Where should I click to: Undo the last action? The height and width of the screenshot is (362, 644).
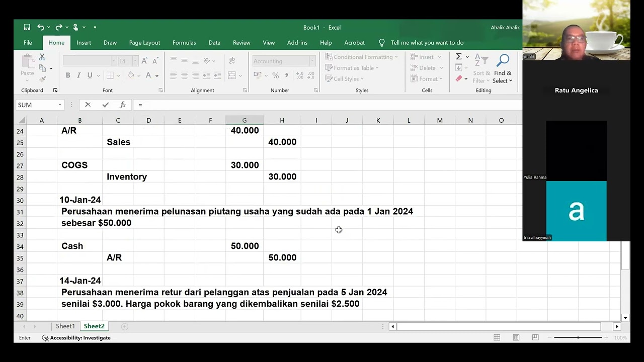pyautogui.click(x=41, y=27)
